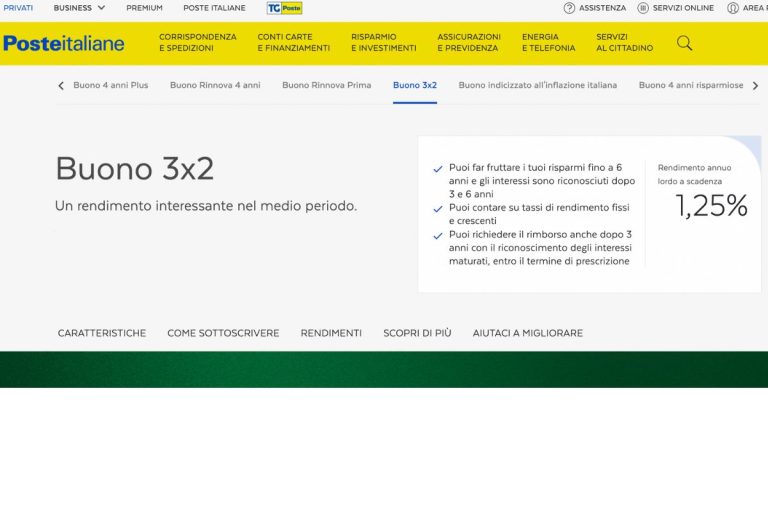768x512 pixels.
Task: Show previous products with left chevron
Action: pos(61,86)
